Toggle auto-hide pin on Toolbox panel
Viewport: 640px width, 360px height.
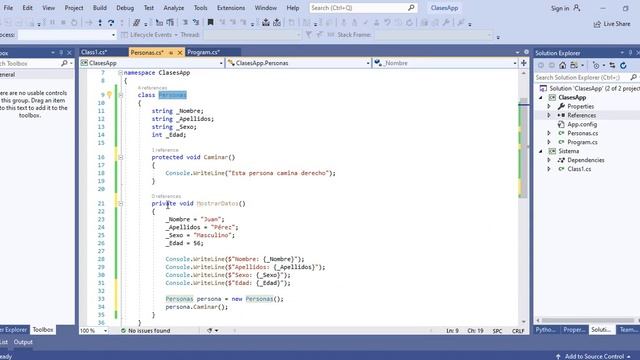(61, 53)
